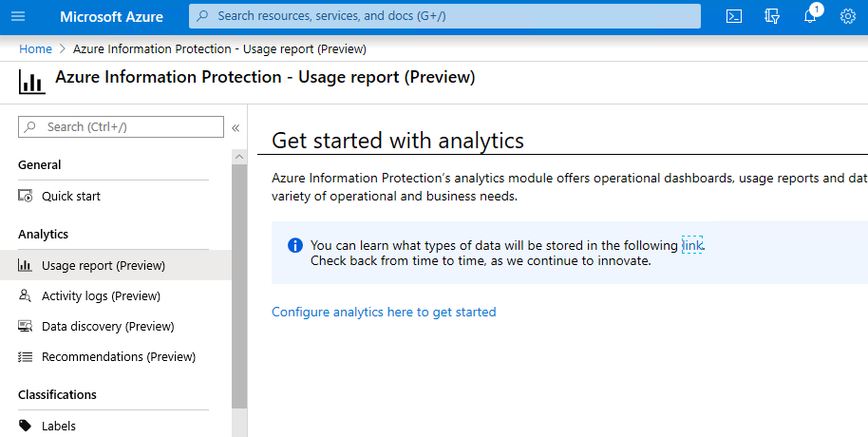Go to the Home breadcrumb
Screen dimensions: 868x437
tap(35, 48)
